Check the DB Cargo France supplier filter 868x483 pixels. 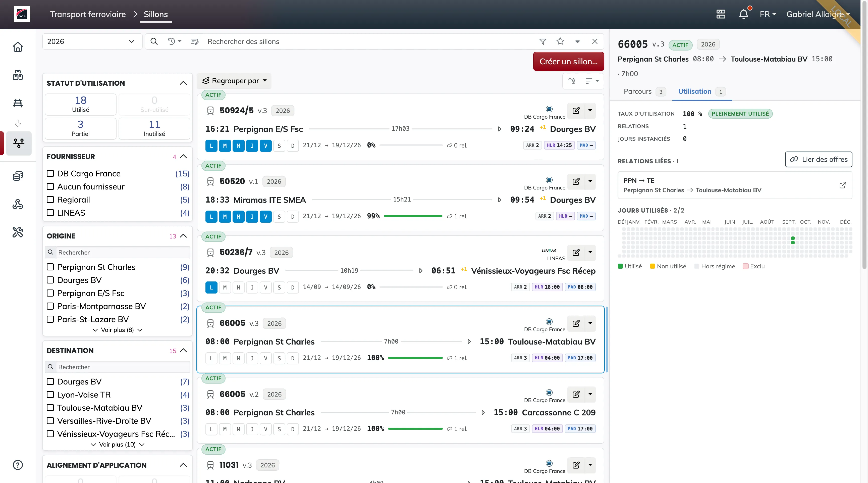pyautogui.click(x=50, y=173)
